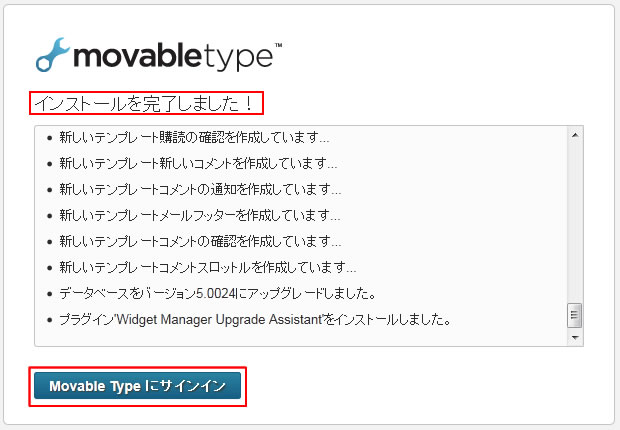The width and height of the screenshot is (620, 430).
Task: Click the bullet before データベース line
Action: pyautogui.click(x=49, y=294)
